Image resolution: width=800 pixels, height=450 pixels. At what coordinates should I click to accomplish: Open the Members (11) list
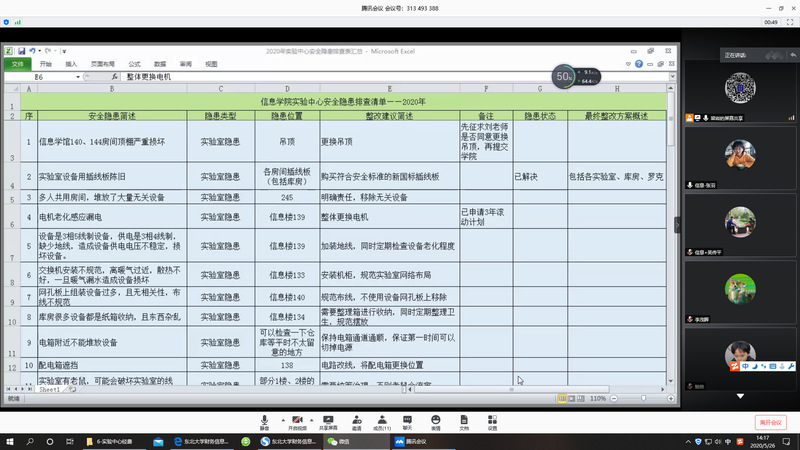coord(380,417)
